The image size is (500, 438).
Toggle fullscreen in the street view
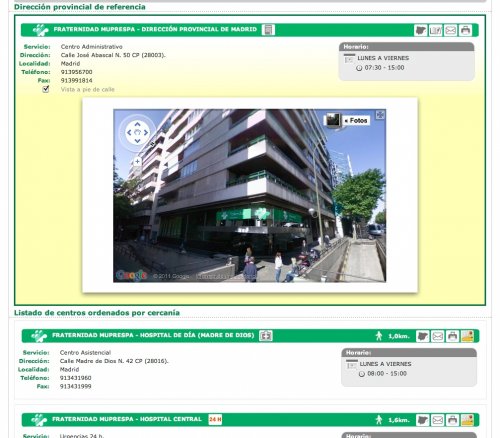coord(380,115)
